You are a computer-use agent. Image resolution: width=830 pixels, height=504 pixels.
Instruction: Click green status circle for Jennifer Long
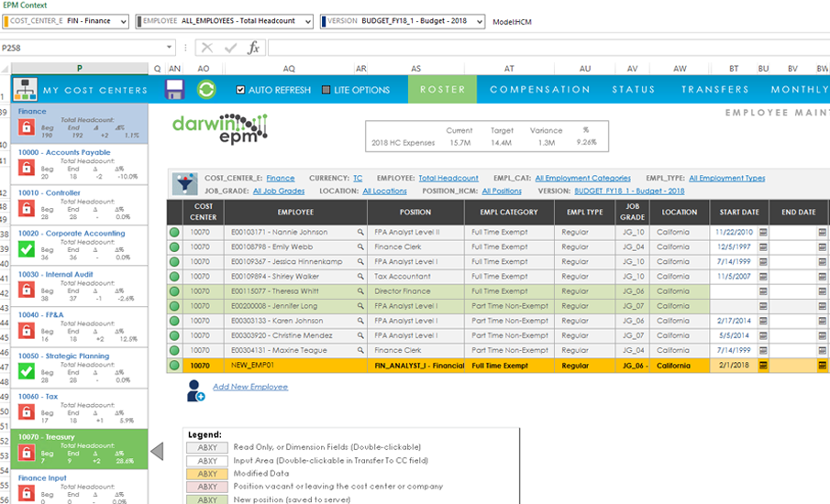(x=174, y=306)
